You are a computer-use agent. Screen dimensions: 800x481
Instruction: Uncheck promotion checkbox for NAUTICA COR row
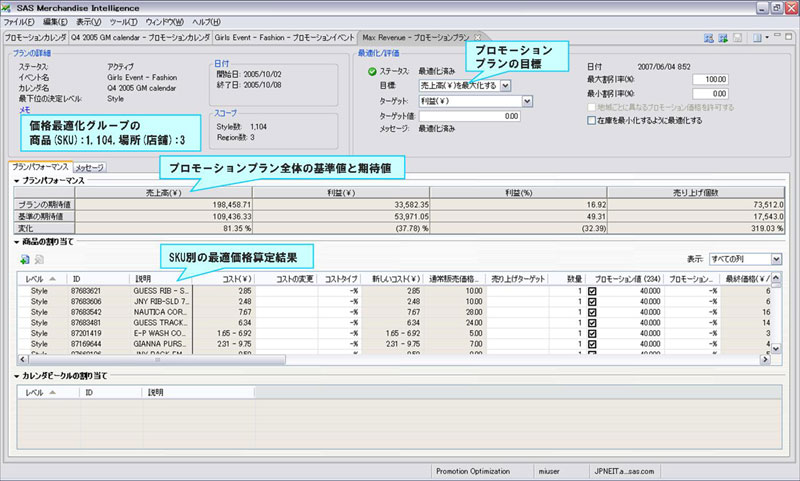[x=592, y=312]
